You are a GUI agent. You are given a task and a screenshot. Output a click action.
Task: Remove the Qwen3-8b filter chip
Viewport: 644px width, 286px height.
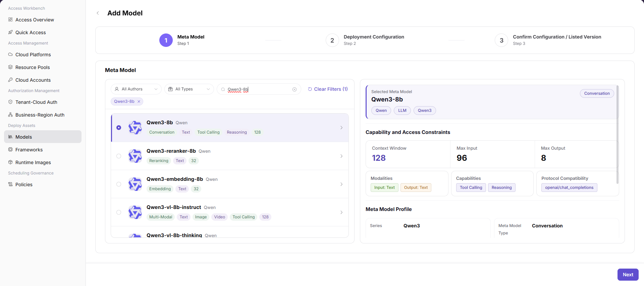(x=139, y=101)
